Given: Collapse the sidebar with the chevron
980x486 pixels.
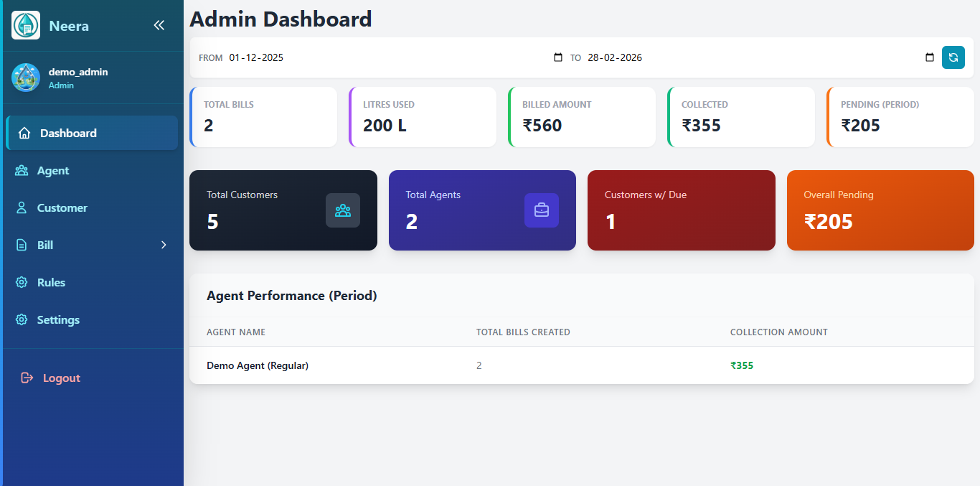Looking at the screenshot, I should 159,24.
